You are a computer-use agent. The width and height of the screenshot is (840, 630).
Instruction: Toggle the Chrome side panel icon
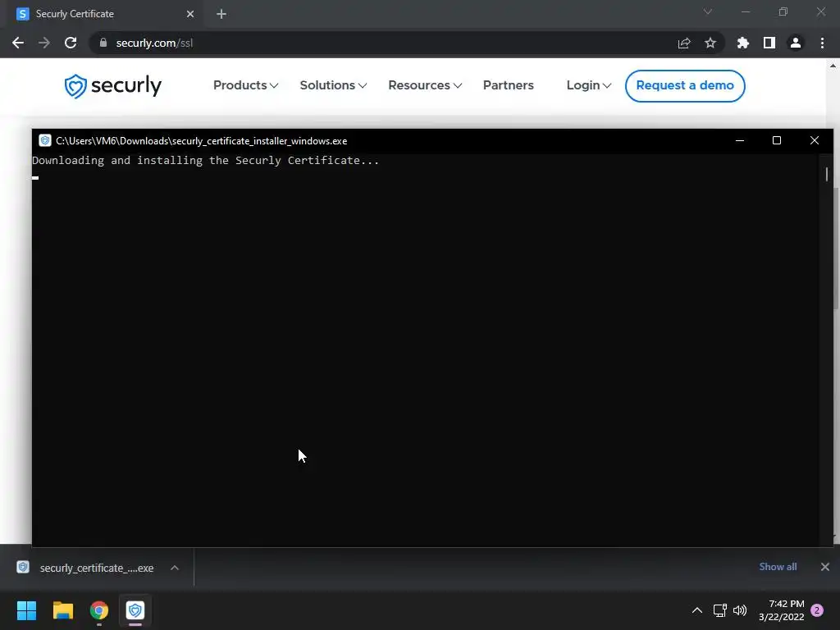click(x=769, y=43)
